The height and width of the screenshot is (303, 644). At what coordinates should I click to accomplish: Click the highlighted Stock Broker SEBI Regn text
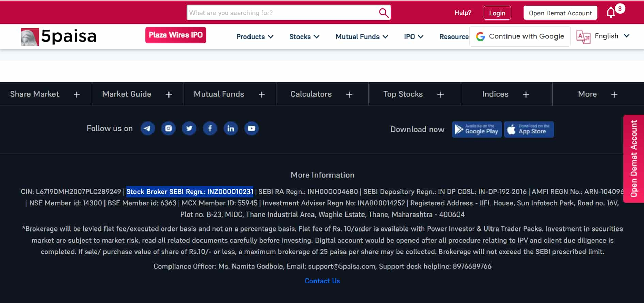pyautogui.click(x=190, y=192)
